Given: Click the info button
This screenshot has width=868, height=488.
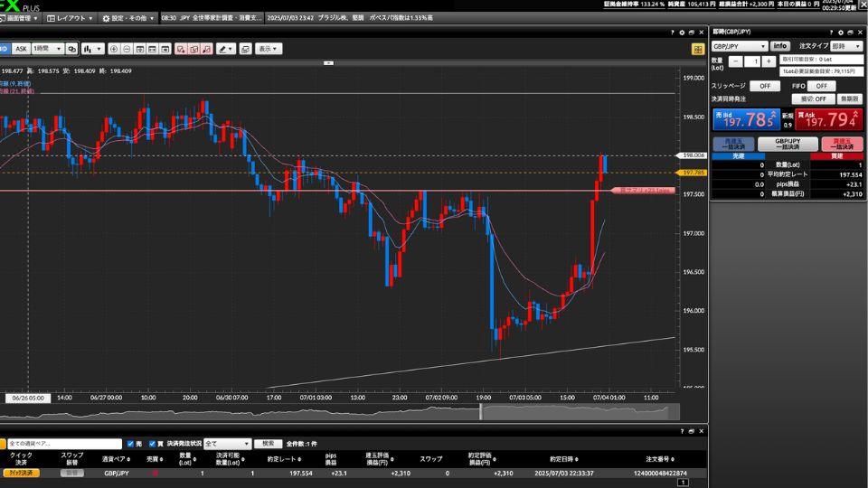Looking at the screenshot, I should click(780, 46).
